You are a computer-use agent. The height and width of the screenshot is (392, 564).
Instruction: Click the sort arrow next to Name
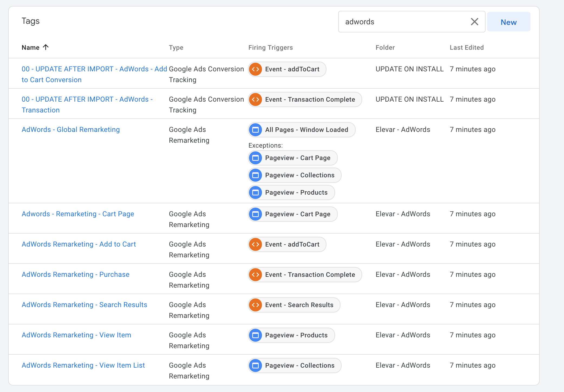point(46,47)
